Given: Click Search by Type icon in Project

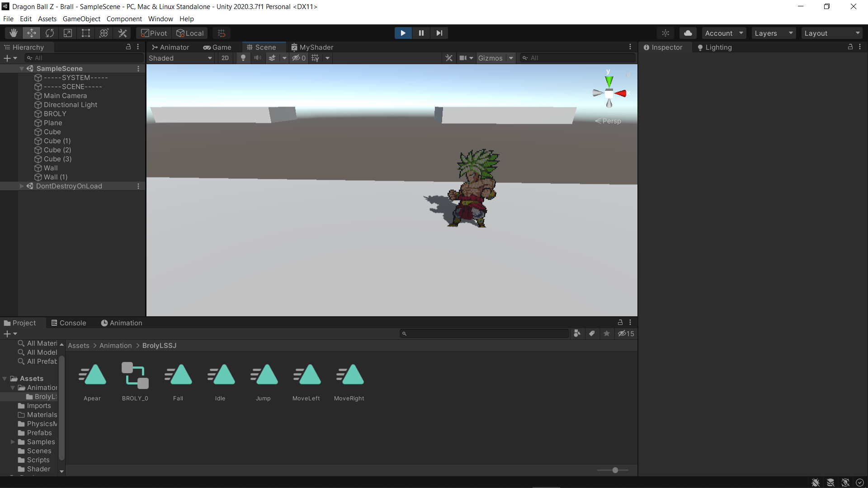Looking at the screenshot, I should (577, 333).
